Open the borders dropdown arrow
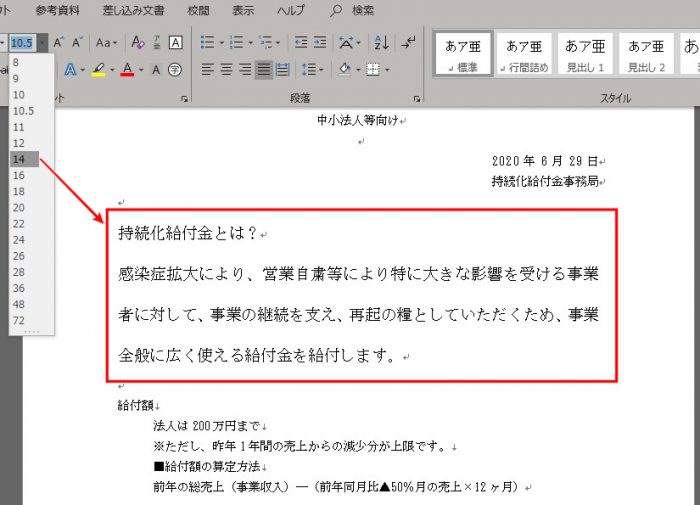Image resolution: width=700 pixels, height=505 pixels. [387, 71]
